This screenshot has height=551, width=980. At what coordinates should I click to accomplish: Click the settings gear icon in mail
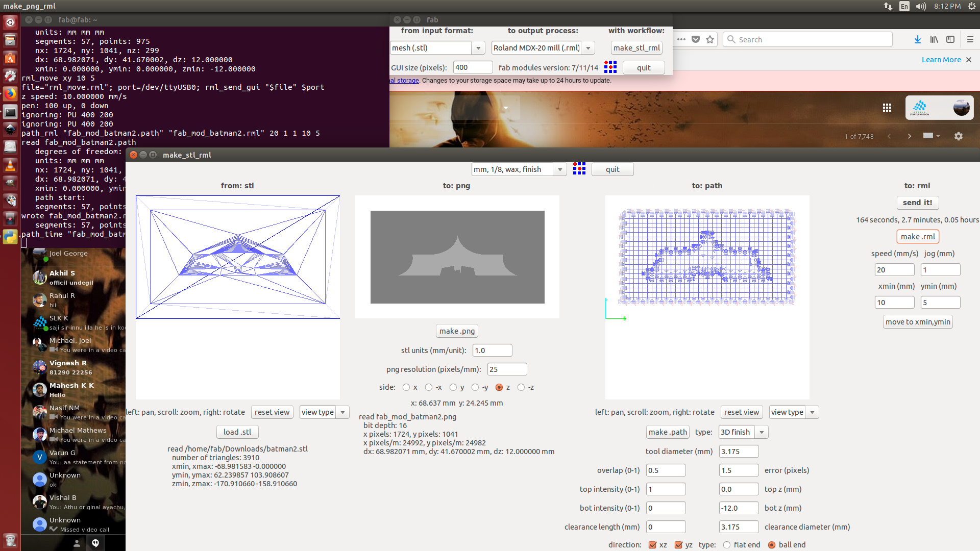tap(958, 136)
